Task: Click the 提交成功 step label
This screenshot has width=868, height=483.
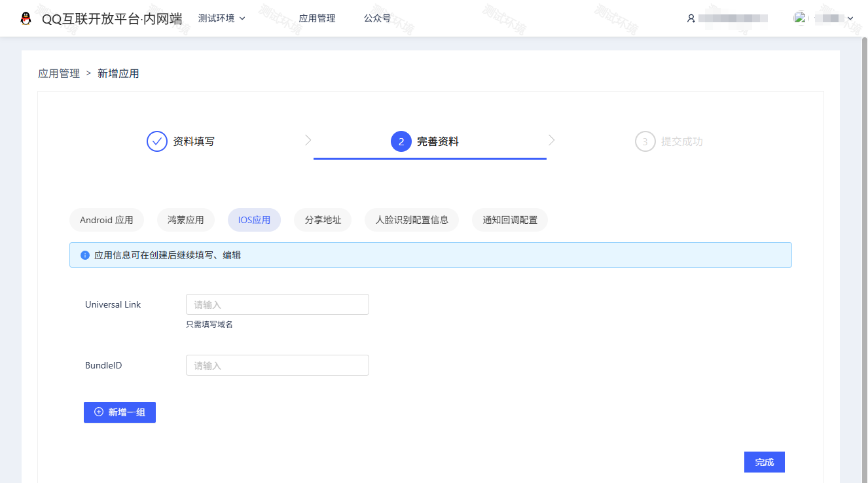Action: coord(682,141)
